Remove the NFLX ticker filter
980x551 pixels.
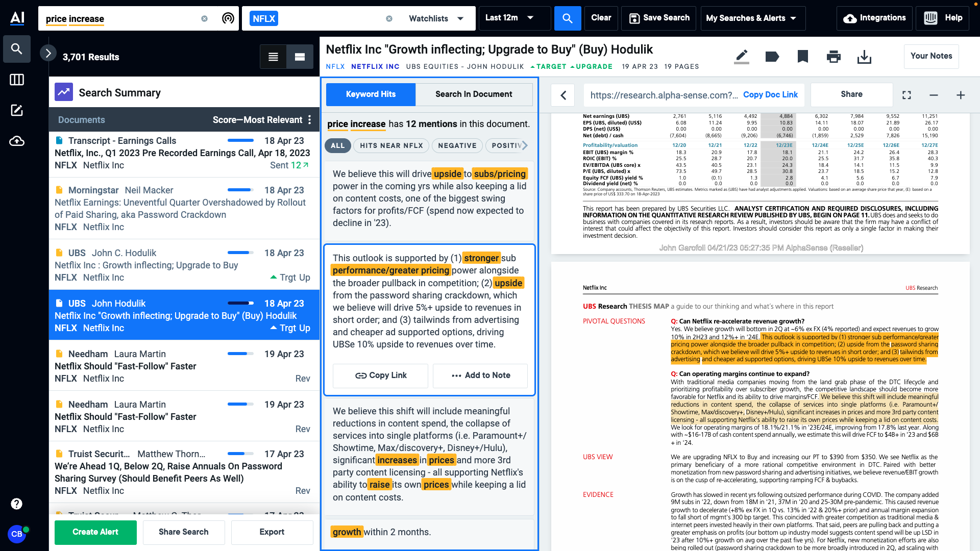pyautogui.click(x=389, y=18)
